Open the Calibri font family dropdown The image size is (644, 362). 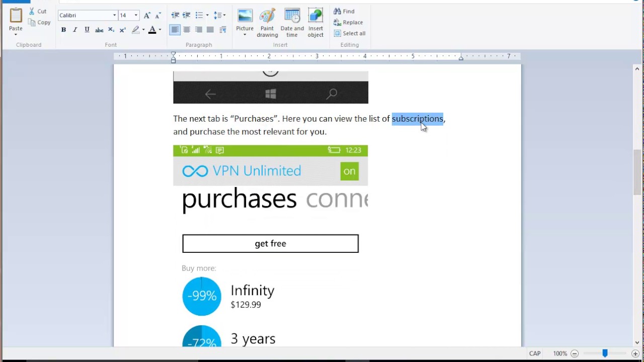[x=114, y=16]
